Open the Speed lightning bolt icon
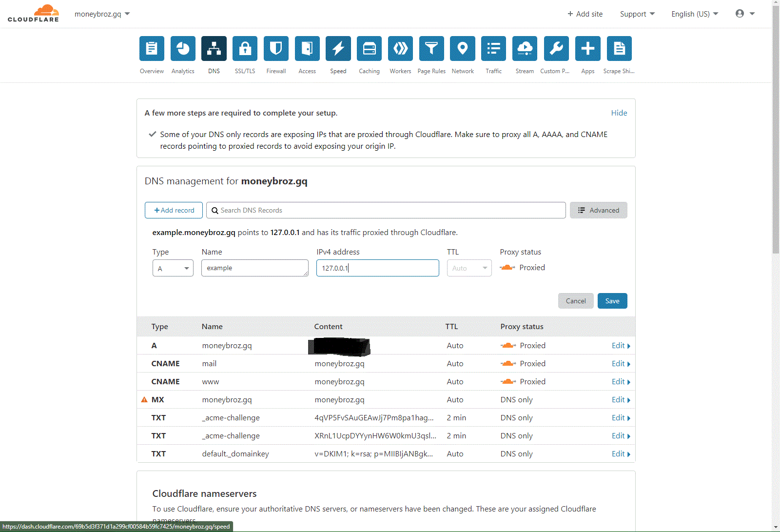This screenshot has width=780, height=532. [x=338, y=48]
